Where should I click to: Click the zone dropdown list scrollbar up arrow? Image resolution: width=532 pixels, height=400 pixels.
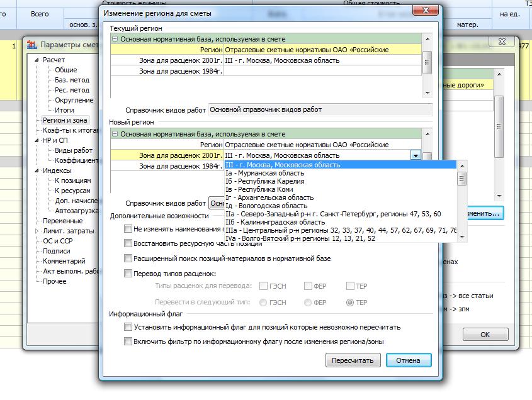click(461, 166)
